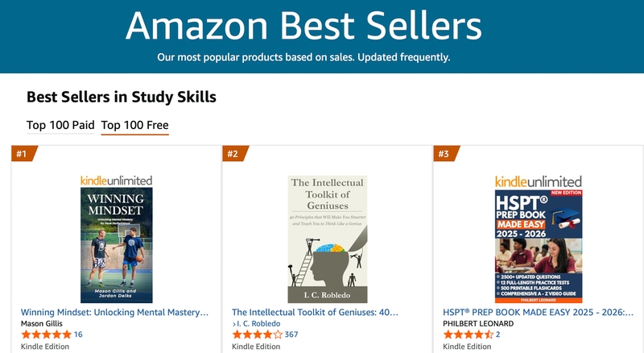
Task: Click the #3 rank badge
Action: [x=445, y=154]
